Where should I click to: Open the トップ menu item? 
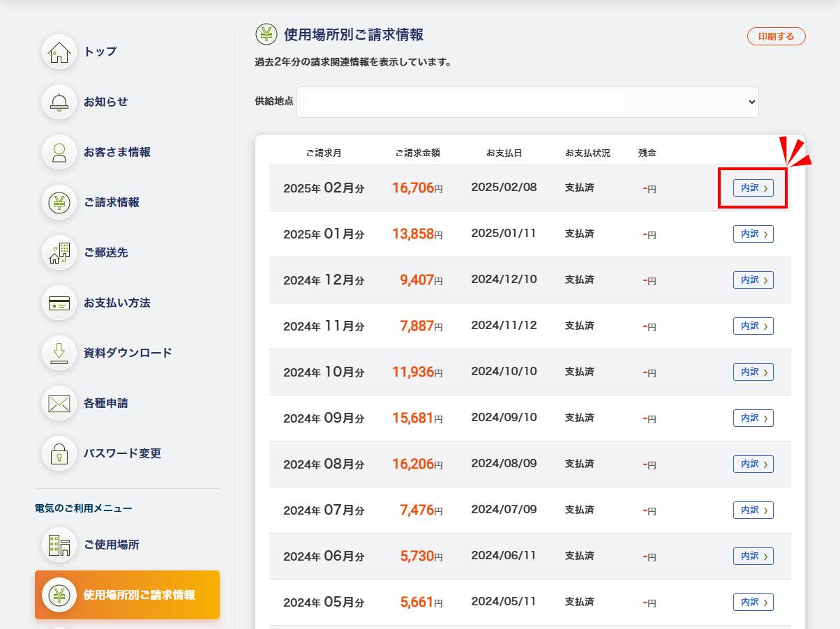tap(100, 52)
